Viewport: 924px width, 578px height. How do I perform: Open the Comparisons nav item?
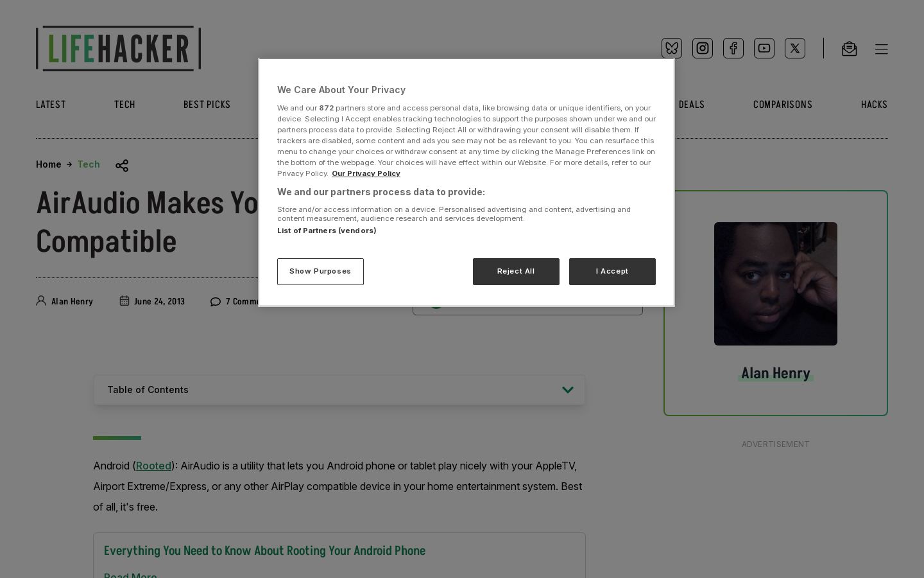tap(783, 105)
